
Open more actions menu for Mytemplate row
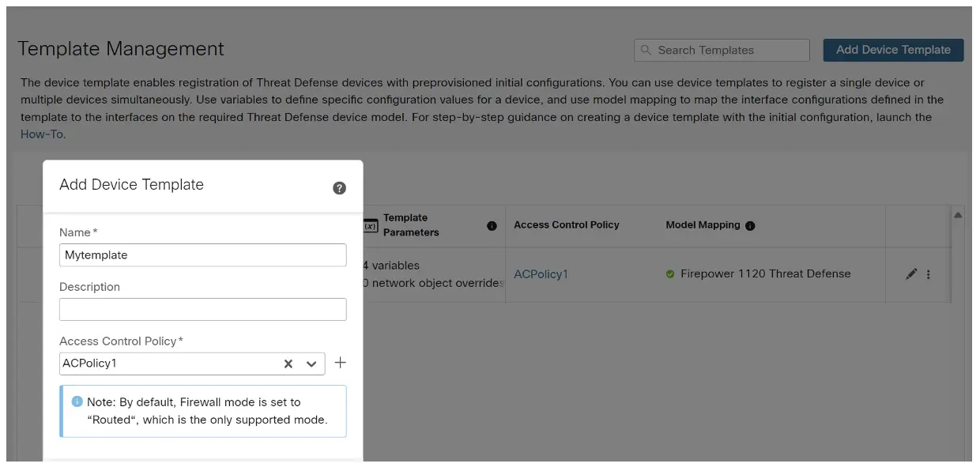click(x=929, y=273)
